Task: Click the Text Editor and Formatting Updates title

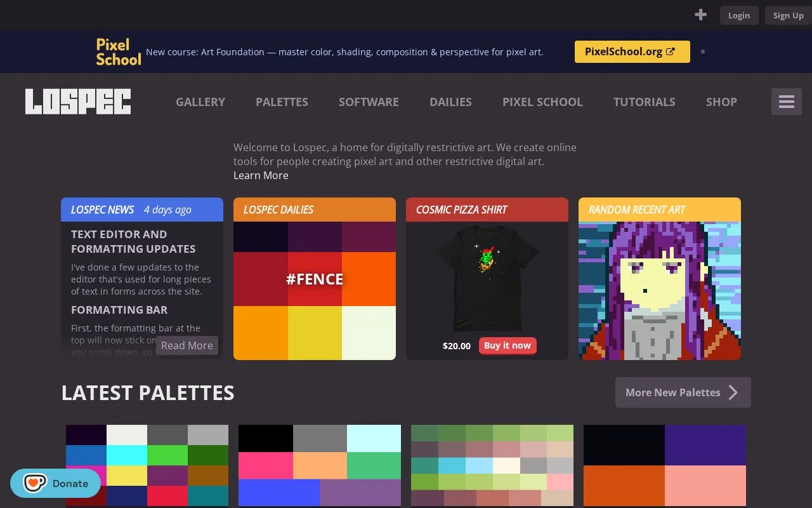Action: pos(133,241)
